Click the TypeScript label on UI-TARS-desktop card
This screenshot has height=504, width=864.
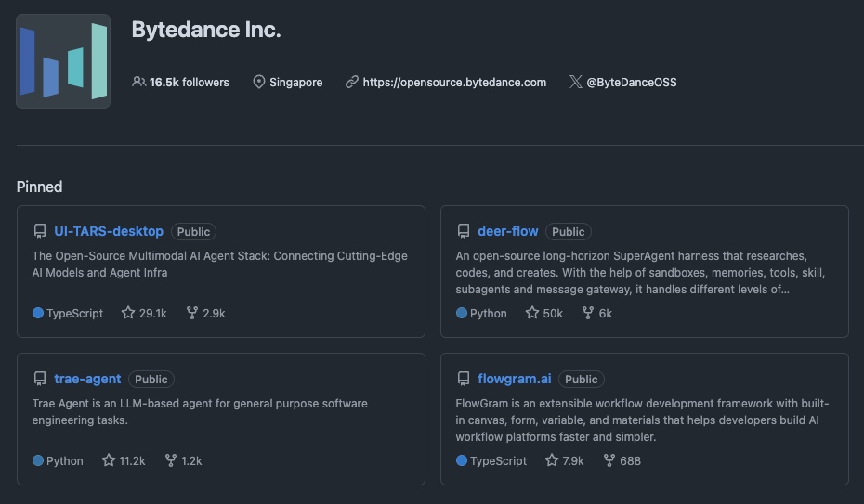tap(74, 313)
